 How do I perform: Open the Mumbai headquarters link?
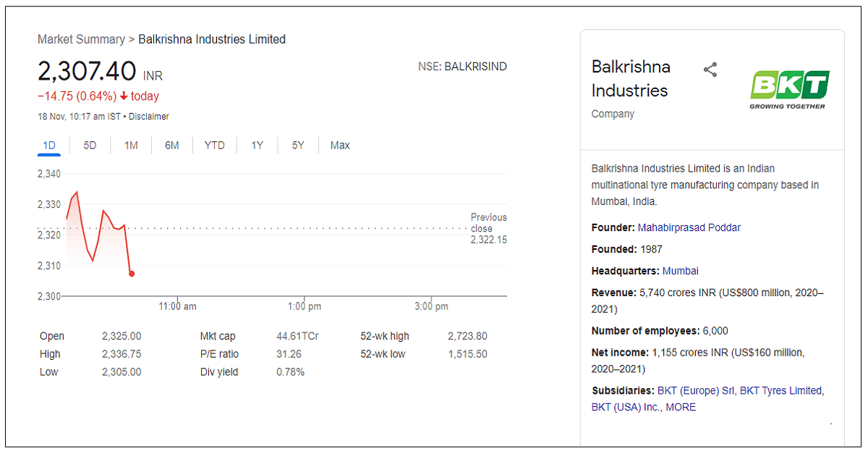pyautogui.click(x=681, y=271)
